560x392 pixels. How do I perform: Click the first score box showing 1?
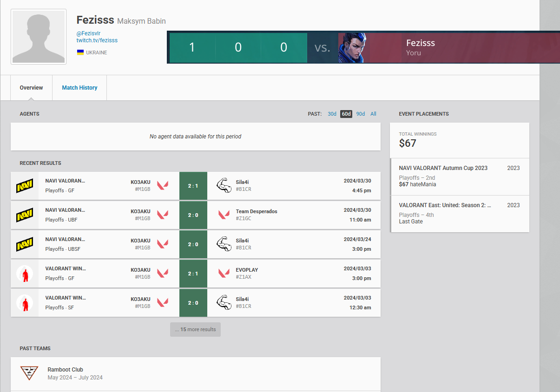click(x=192, y=47)
